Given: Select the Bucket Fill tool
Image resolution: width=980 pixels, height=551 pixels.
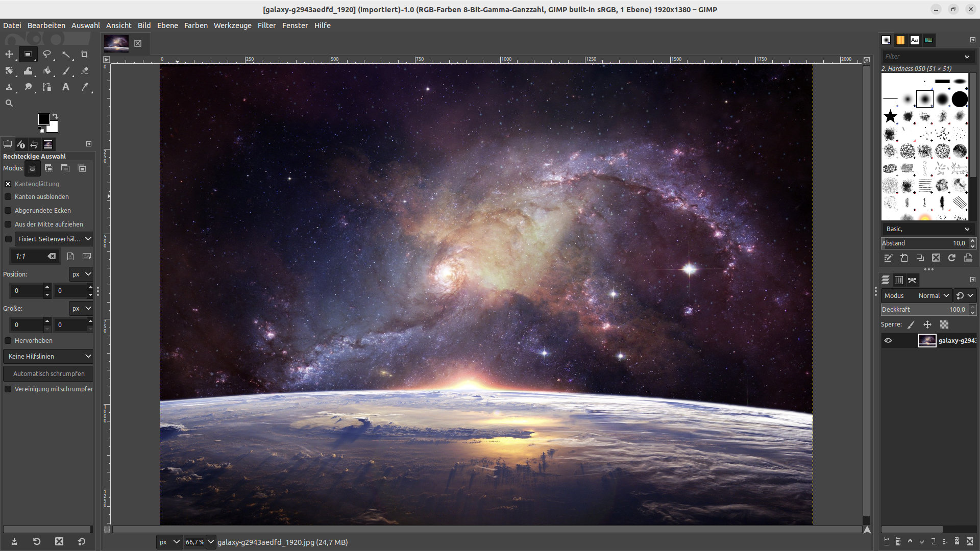Looking at the screenshot, I should [x=47, y=71].
